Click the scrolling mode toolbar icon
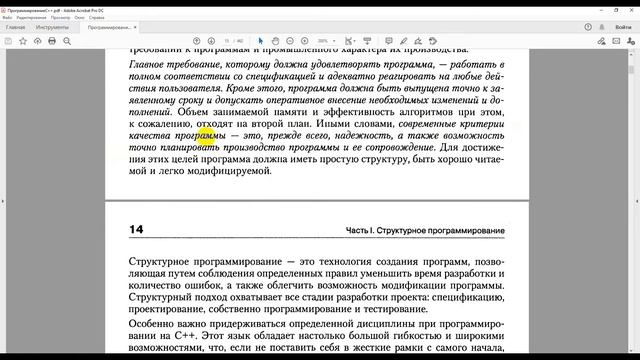Viewport: 640px width, 360px height. [367, 41]
